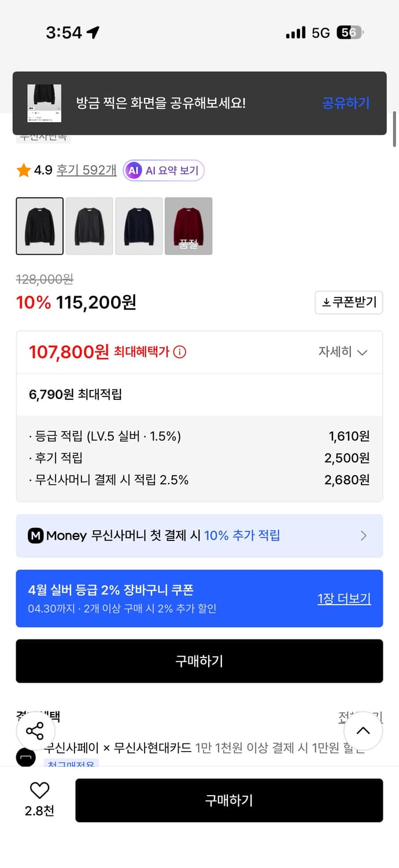Open the chat icon above the bottom bar

[26, 757]
